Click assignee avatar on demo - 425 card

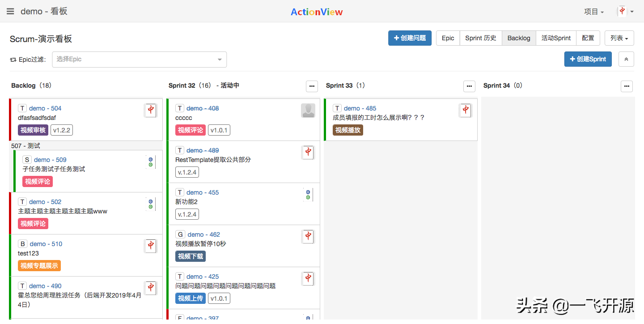(308, 279)
